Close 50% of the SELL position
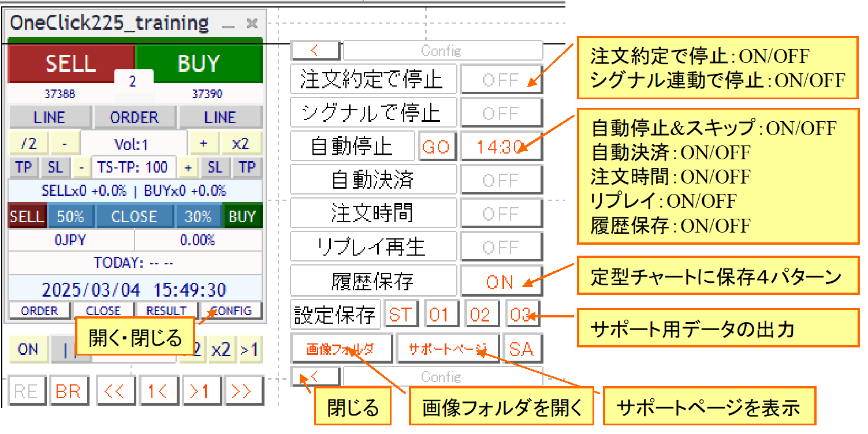 point(70,217)
